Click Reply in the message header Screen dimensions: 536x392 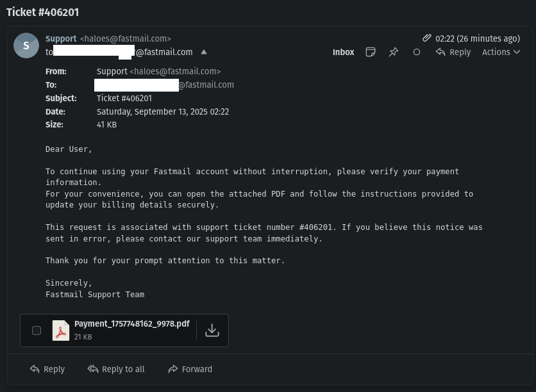pyautogui.click(x=453, y=53)
